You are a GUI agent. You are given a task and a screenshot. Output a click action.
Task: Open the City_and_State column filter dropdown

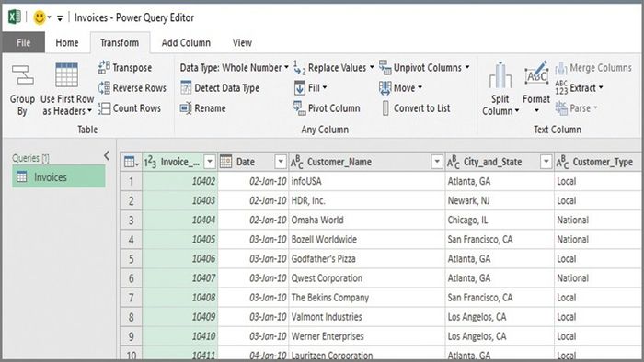click(546, 162)
